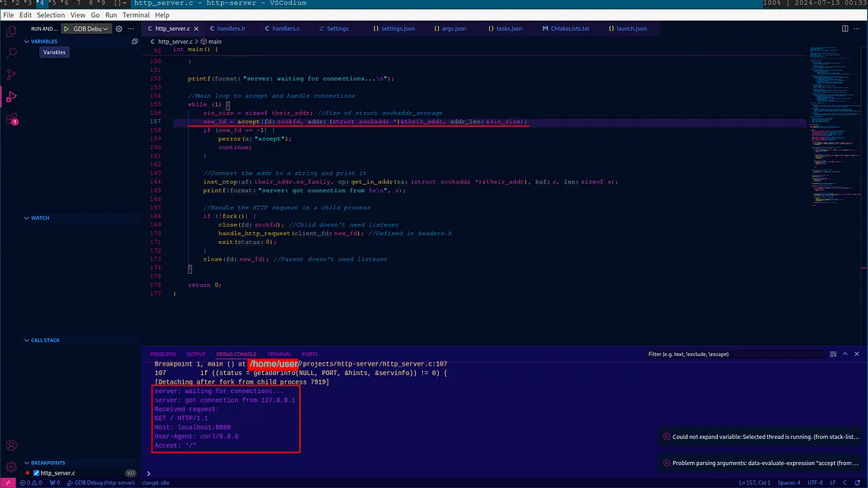This screenshot has height=488, width=868.
Task: Open the Accounts icon in activity bar
Action: coord(11,445)
